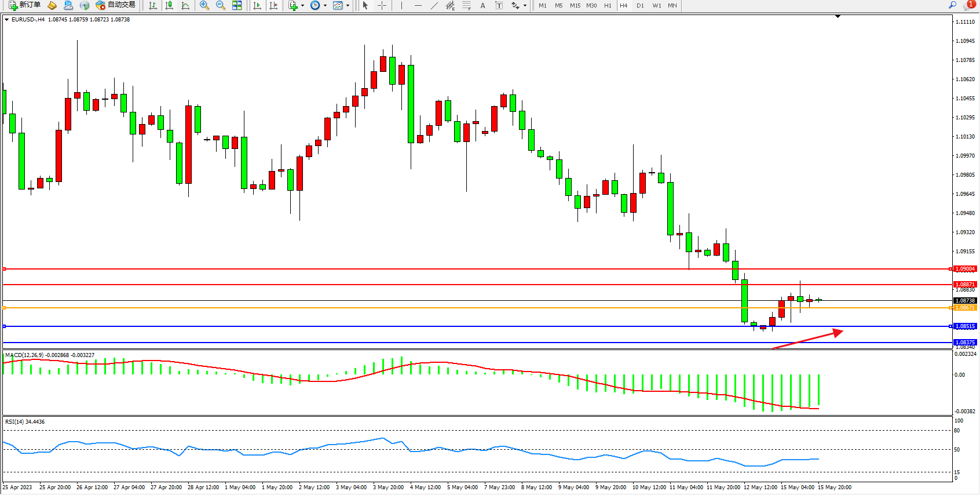Click the red 1.09004 price level label

coord(965,269)
